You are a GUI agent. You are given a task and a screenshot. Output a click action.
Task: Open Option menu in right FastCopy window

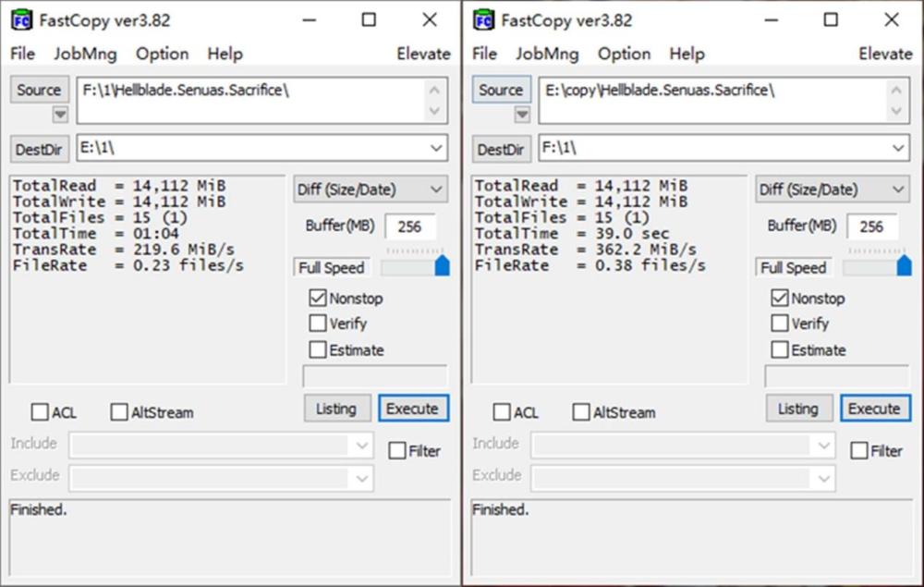[x=624, y=54]
